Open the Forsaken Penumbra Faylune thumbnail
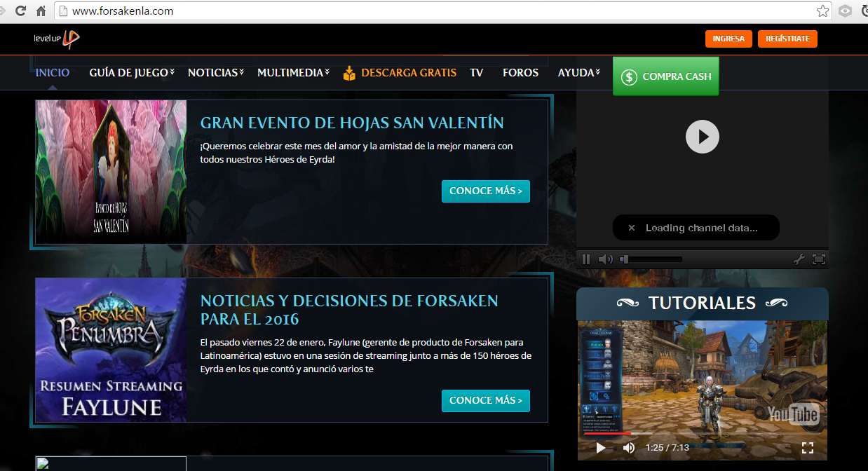 (x=111, y=350)
